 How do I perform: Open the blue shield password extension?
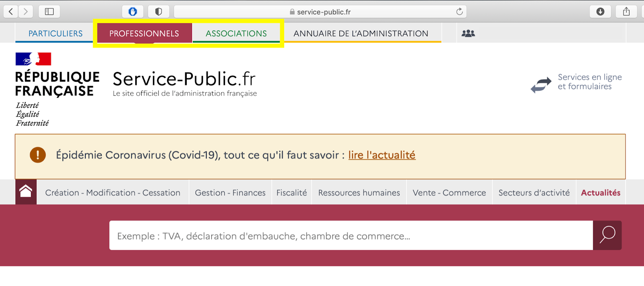[133, 12]
